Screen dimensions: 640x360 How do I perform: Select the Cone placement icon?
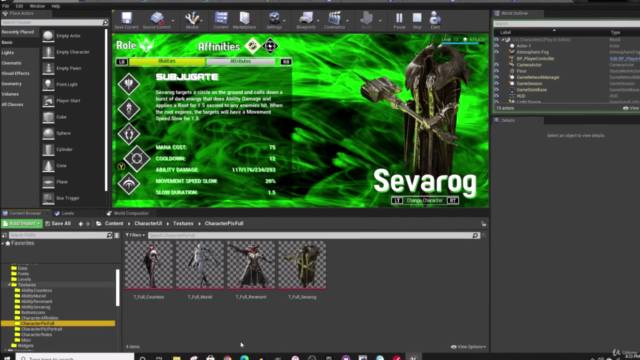(x=48, y=166)
